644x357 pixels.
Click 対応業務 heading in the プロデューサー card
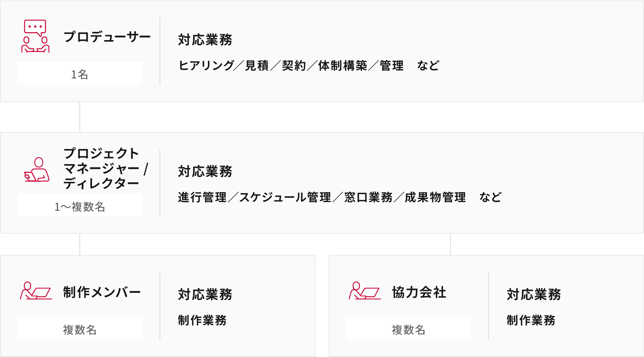point(205,40)
